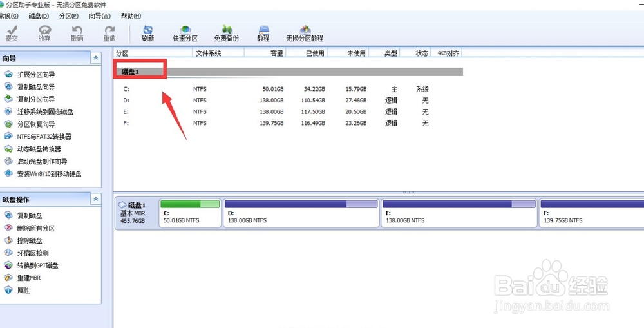Sort by the 分区 column header
The height and width of the screenshot is (328, 644).
point(153,53)
